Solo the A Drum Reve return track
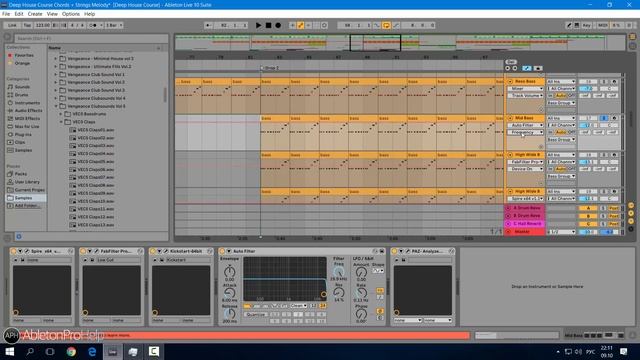The width and height of the screenshot is (640, 360). (x=603, y=208)
